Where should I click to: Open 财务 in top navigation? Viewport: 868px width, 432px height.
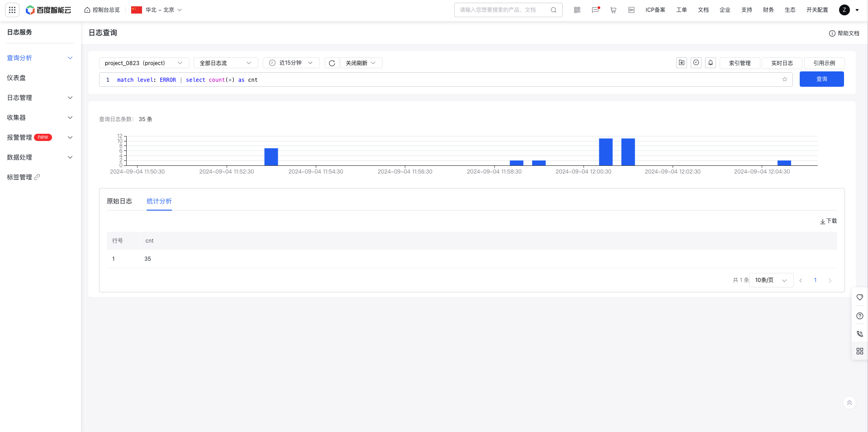point(768,10)
